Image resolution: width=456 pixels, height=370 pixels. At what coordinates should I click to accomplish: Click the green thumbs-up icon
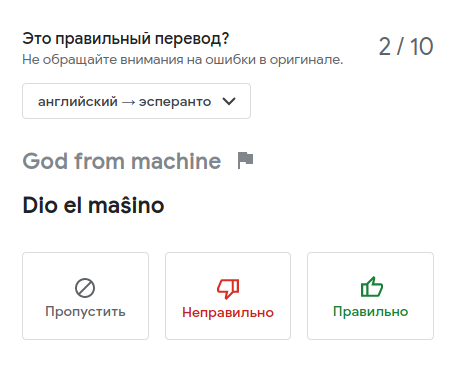click(372, 287)
